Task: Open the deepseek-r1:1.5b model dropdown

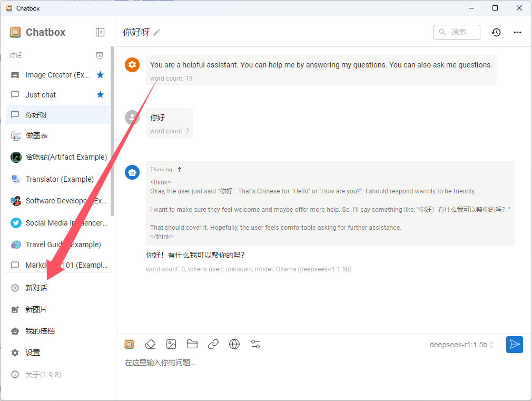Action: pos(461,345)
